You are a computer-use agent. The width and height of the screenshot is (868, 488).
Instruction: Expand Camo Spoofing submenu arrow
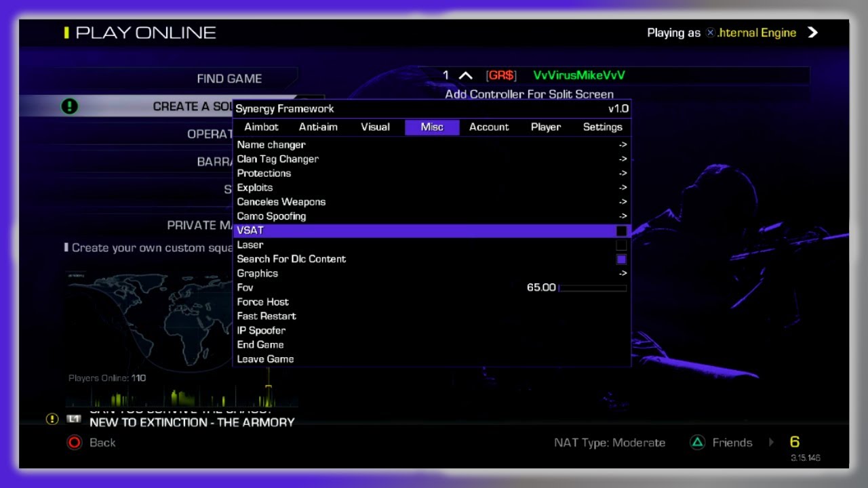pos(623,216)
